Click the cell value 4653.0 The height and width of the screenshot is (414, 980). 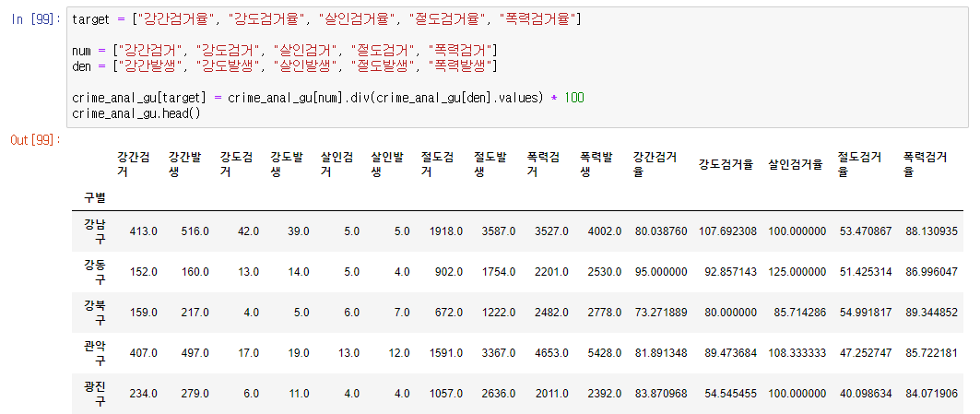click(x=551, y=353)
